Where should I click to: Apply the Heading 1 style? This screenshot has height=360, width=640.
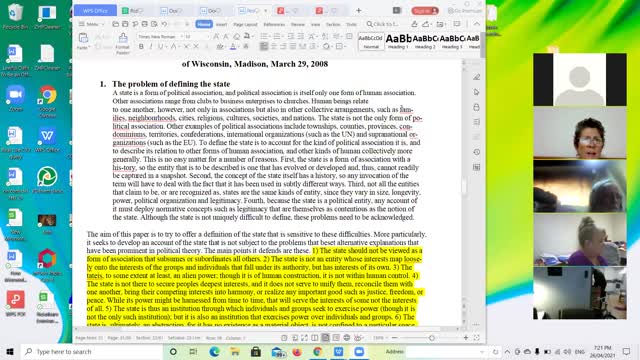tap(398, 41)
